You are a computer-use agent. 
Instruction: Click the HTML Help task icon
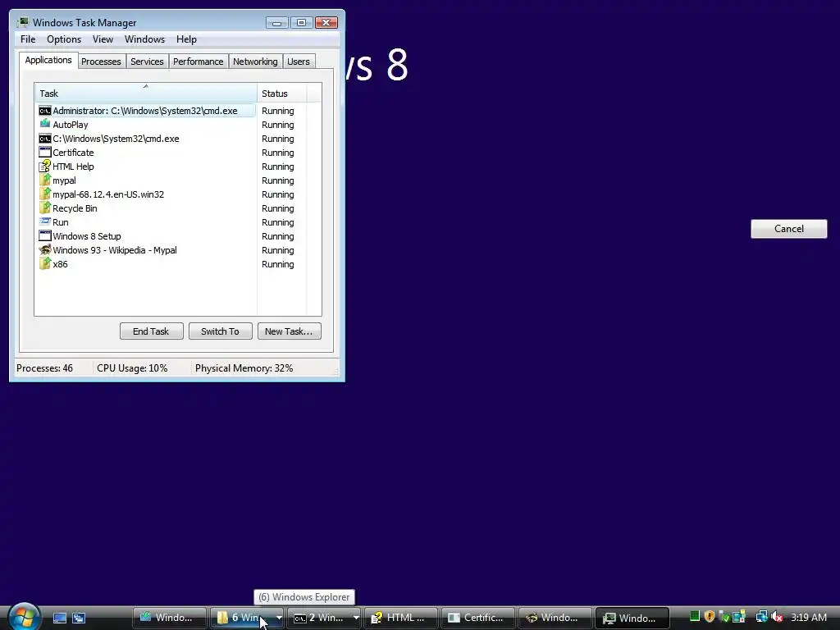[x=45, y=167]
